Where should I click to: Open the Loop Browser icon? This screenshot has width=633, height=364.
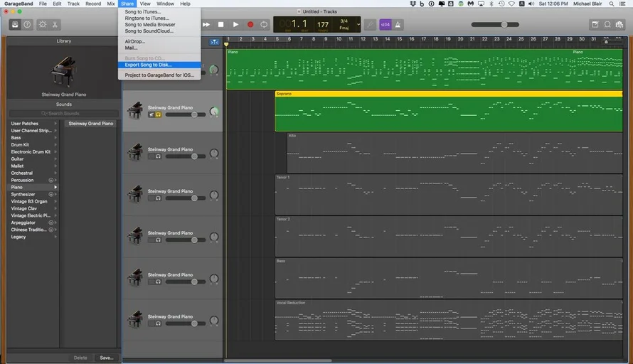coord(607,25)
